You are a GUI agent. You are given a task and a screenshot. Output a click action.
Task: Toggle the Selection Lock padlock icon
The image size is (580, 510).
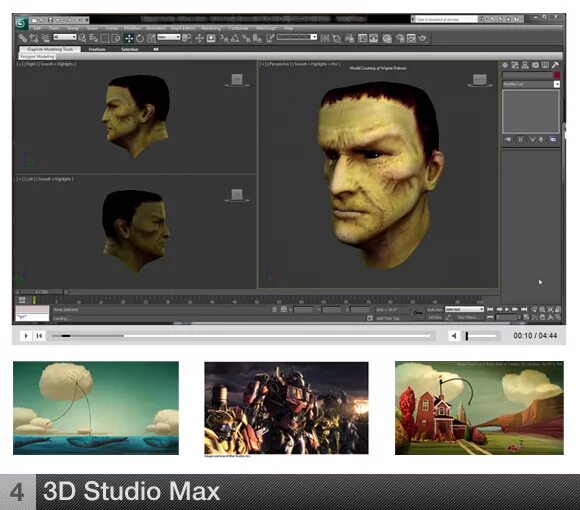coord(274,309)
